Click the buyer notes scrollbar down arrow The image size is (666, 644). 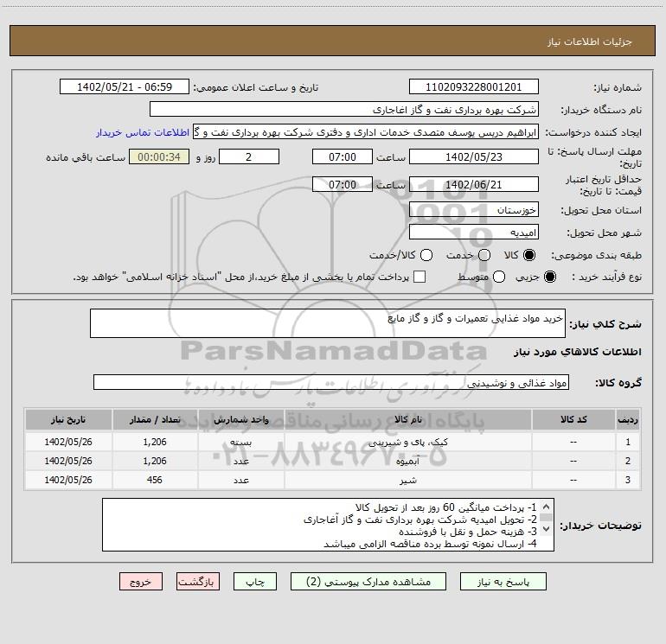[547, 529]
